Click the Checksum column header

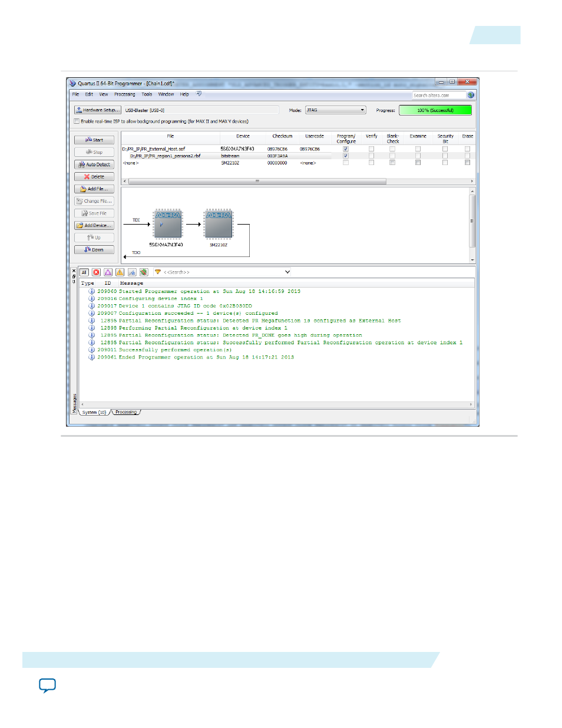pos(282,136)
